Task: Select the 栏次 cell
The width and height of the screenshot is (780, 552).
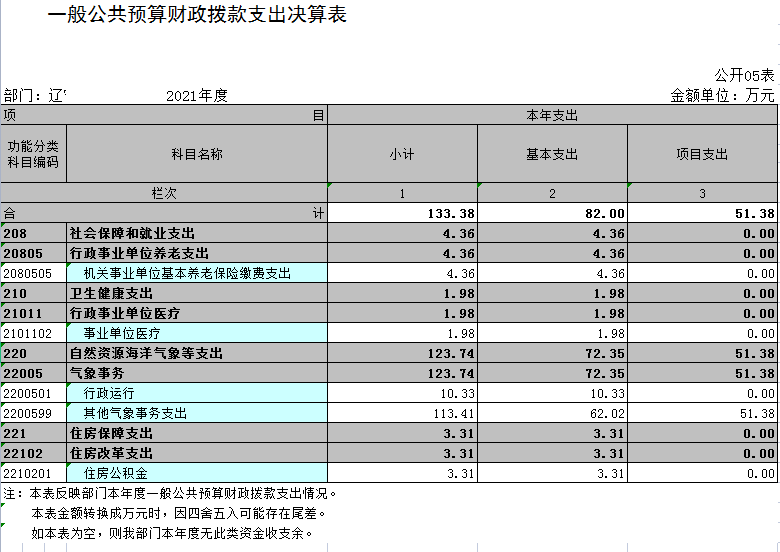Action: 164,193
